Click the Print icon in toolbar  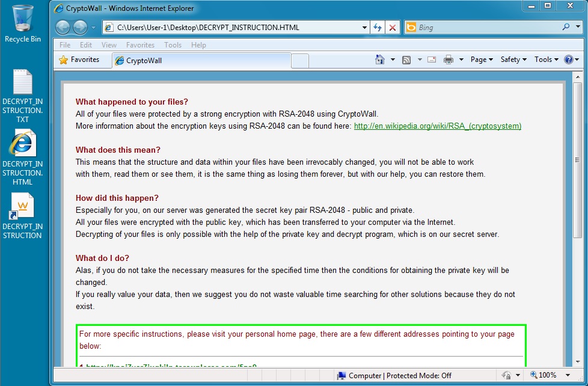tap(449, 60)
